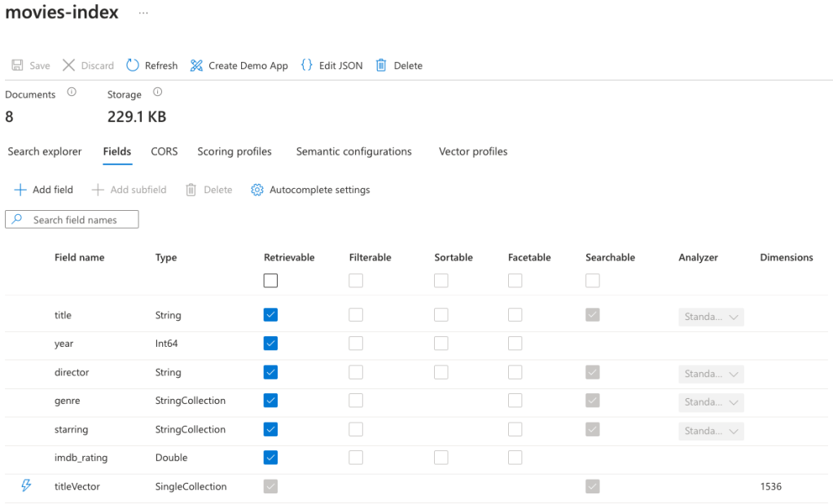Enable Filterable for the year field
833x504 pixels.
click(356, 344)
